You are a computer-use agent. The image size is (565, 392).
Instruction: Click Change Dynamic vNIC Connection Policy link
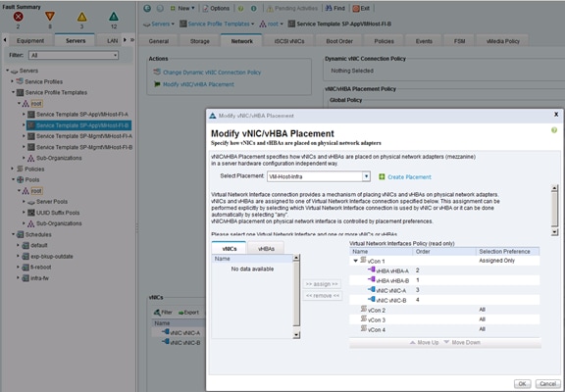(212, 73)
